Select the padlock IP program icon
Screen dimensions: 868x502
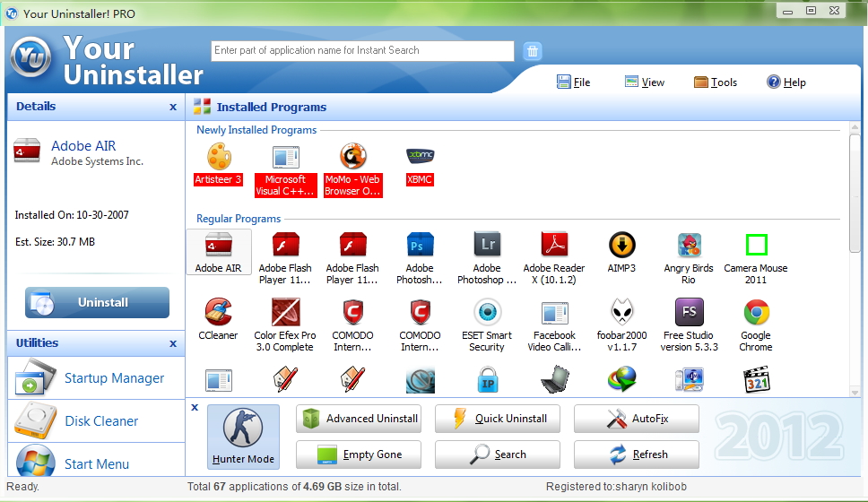[487, 380]
